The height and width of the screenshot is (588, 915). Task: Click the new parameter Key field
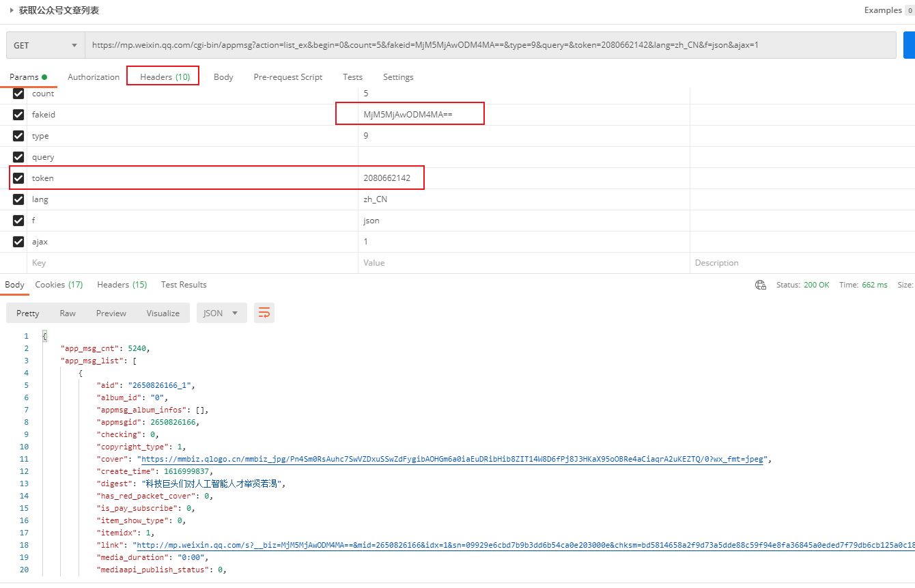pos(193,263)
